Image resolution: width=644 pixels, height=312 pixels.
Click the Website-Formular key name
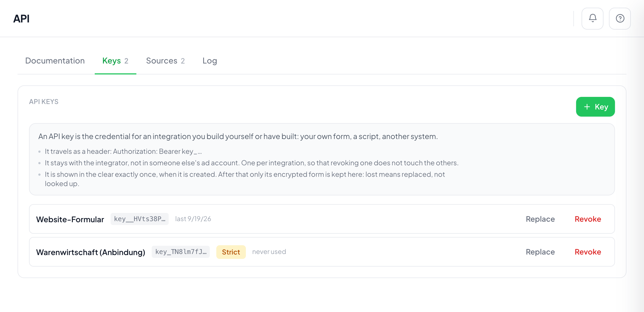(x=70, y=219)
